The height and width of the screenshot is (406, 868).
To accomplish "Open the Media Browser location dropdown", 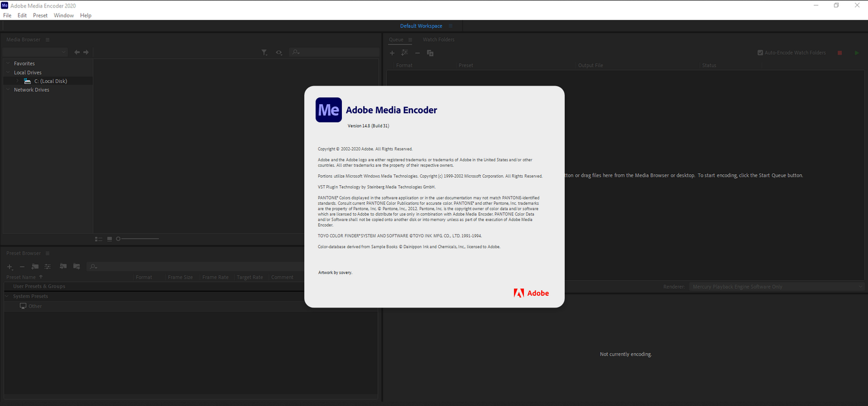I will click(35, 52).
